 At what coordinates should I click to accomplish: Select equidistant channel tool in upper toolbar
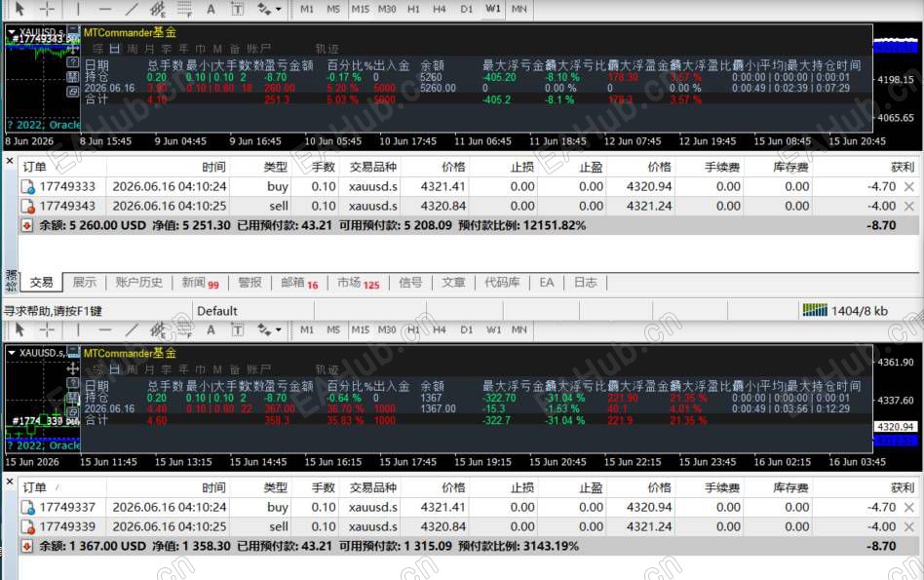[x=157, y=9]
